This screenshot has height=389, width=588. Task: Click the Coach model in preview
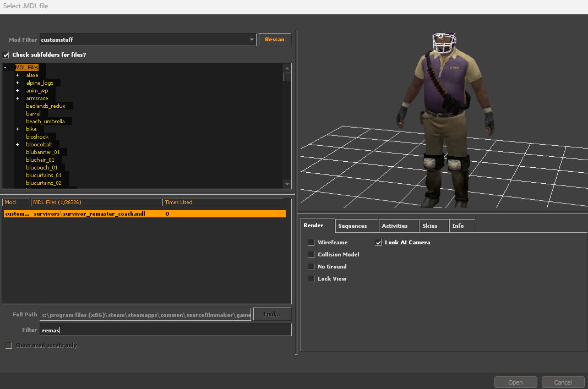pyautogui.click(x=445, y=120)
